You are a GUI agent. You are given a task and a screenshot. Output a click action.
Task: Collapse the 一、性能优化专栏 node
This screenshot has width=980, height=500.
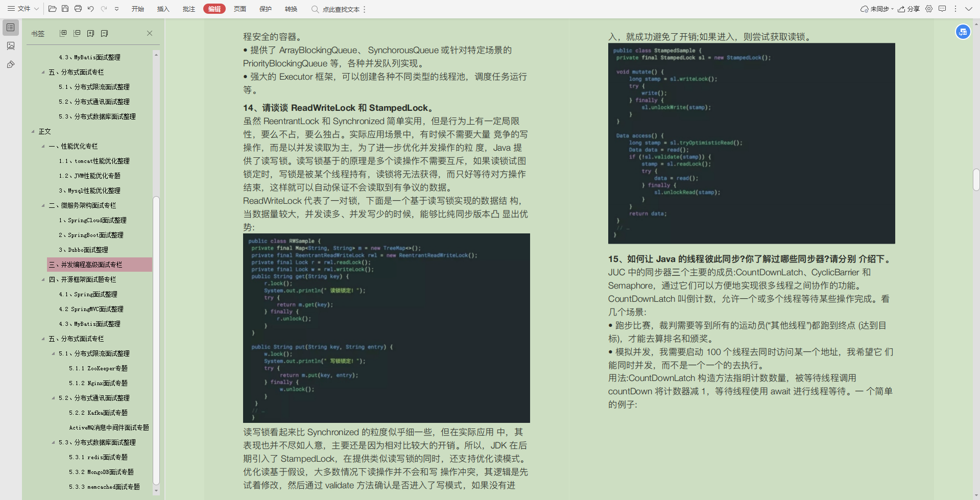click(43, 146)
